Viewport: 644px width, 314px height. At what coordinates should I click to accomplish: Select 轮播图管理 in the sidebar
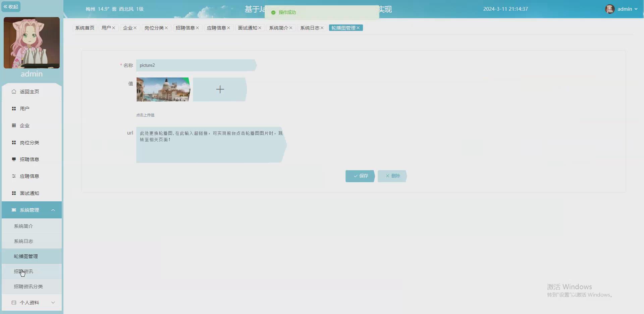coord(32,256)
